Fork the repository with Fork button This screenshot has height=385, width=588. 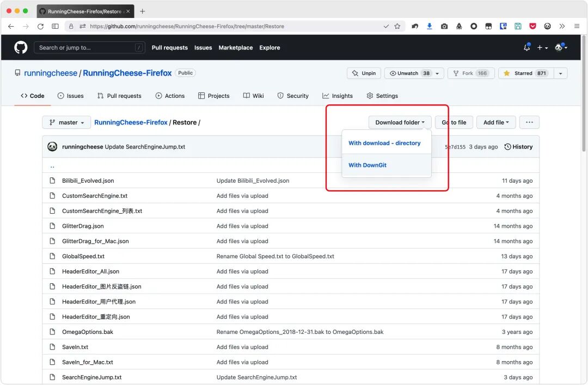coord(471,73)
